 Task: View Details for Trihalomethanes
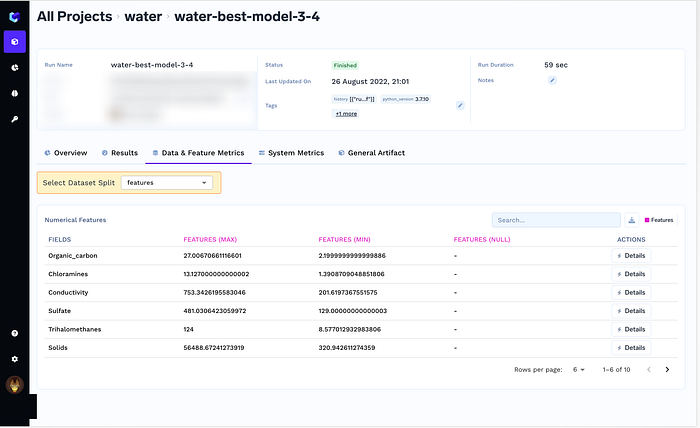tap(631, 329)
